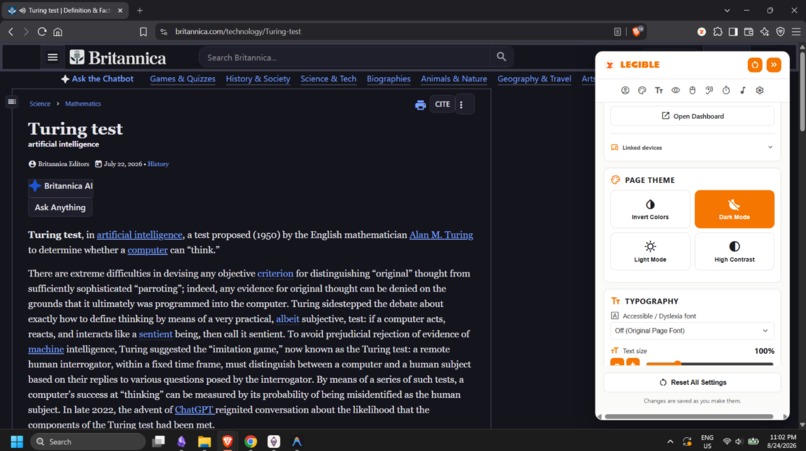Open a new browser tab with plus
The image size is (806, 451).
[x=140, y=10]
